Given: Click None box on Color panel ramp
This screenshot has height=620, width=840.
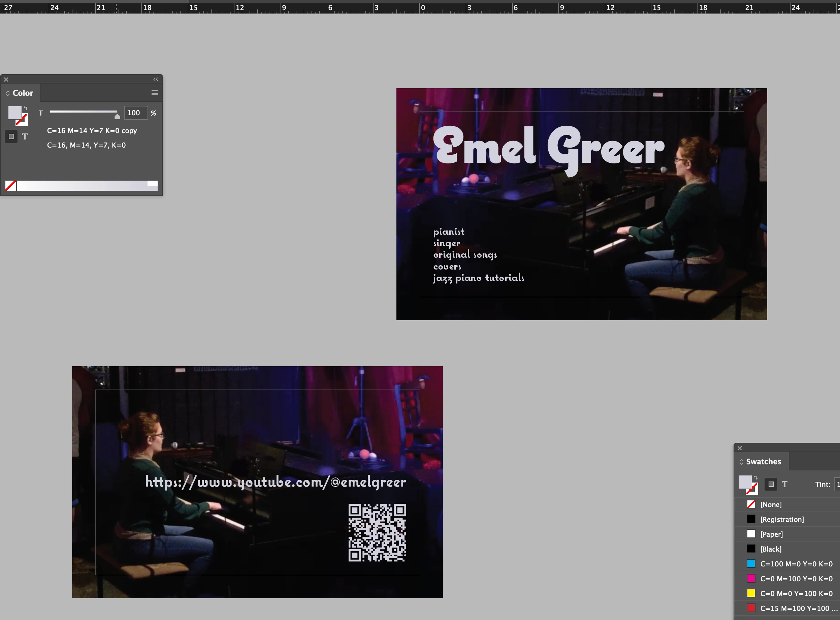Looking at the screenshot, I should pyautogui.click(x=10, y=185).
